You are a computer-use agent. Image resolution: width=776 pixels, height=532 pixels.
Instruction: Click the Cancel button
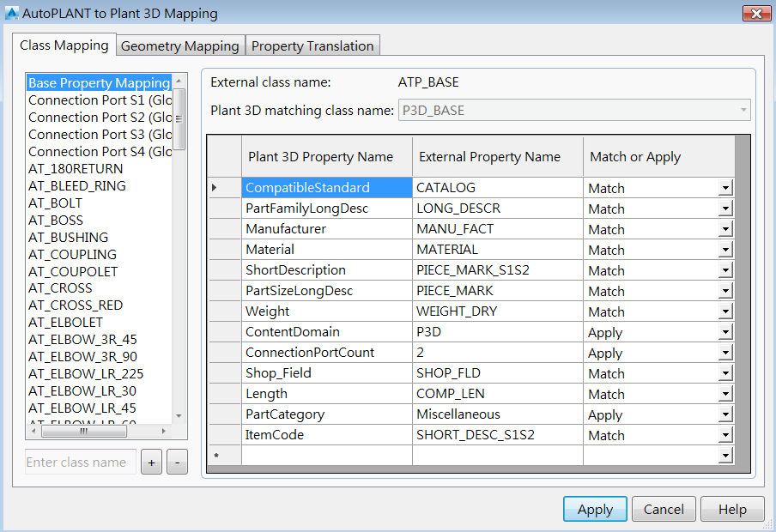click(664, 509)
